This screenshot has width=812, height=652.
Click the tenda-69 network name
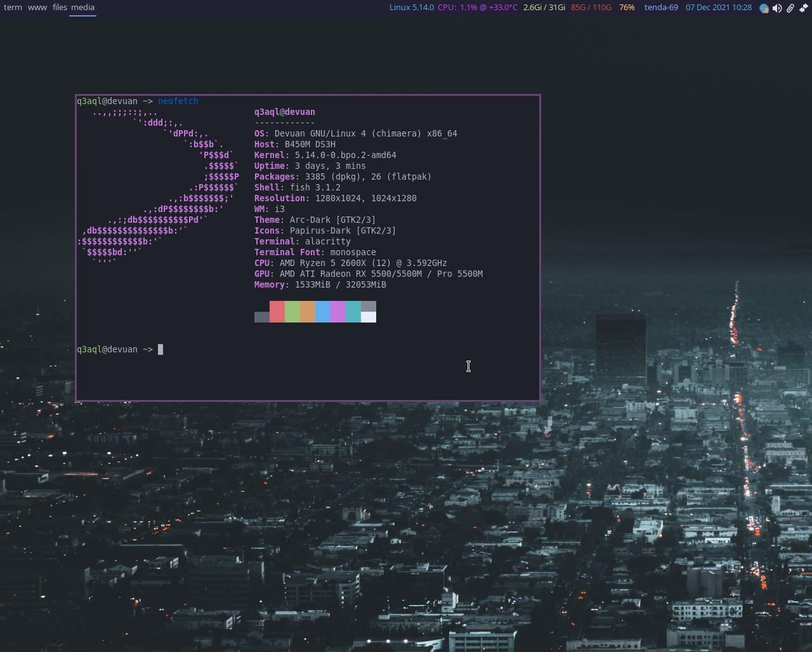pyautogui.click(x=661, y=8)
